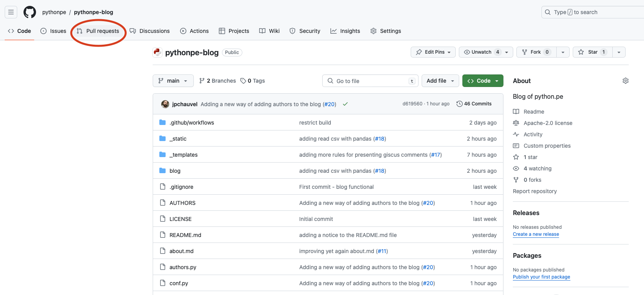Open the hamburger navigation menu
The image size is (644, 295).
11,12
